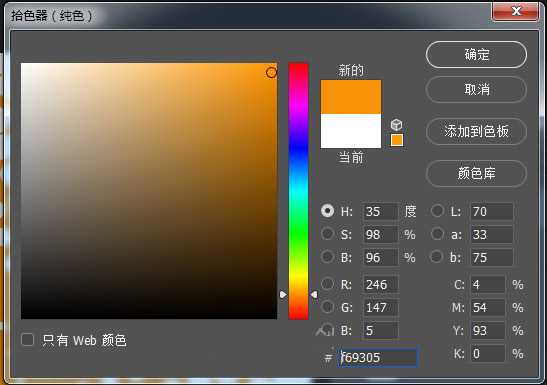Select the G green radio button
Screen dimensions: 547x385
coord(327,307)
